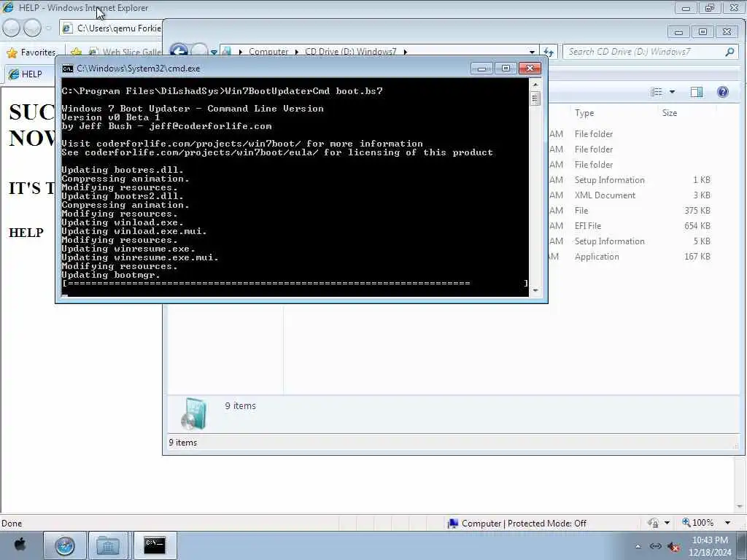Click the Add to Favorites Bar icon

(76, 52)
